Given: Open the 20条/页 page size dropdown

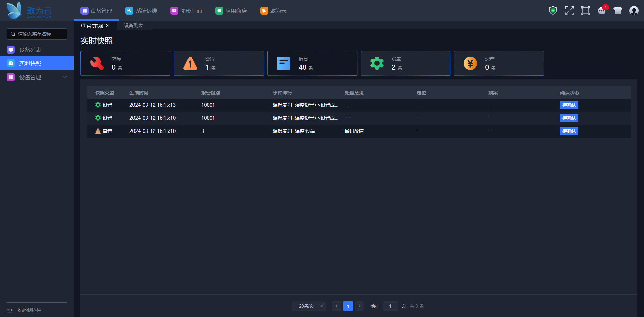Looking at the screenshot, I should pyautogui.click(x=309, y=306).
